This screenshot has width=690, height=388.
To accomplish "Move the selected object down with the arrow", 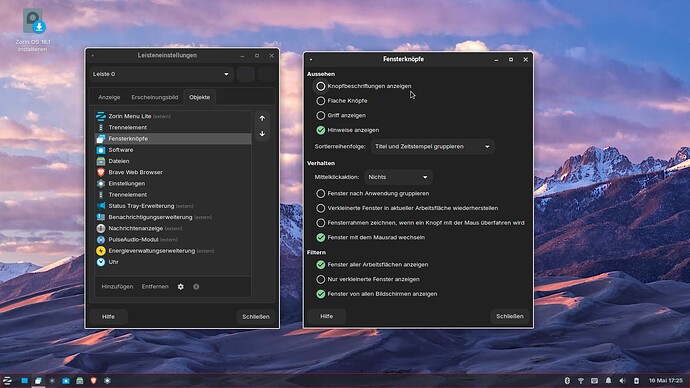I will pyautogui.click(x=262, y=133).
